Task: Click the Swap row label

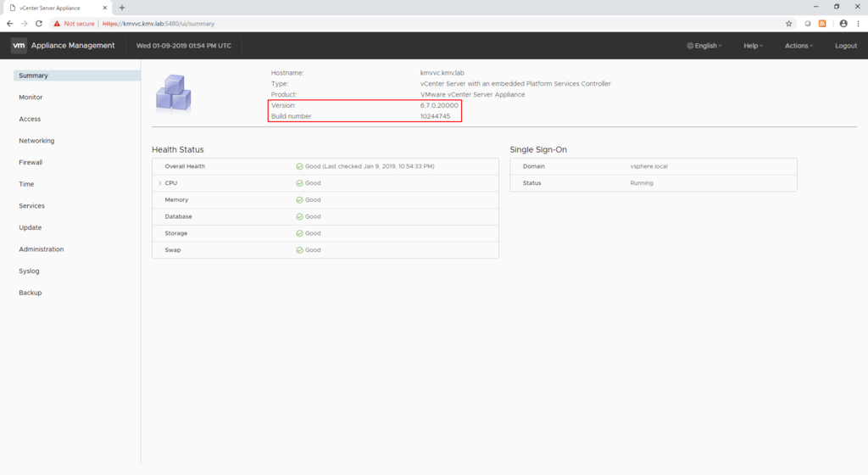Action: tap(172, 250)
